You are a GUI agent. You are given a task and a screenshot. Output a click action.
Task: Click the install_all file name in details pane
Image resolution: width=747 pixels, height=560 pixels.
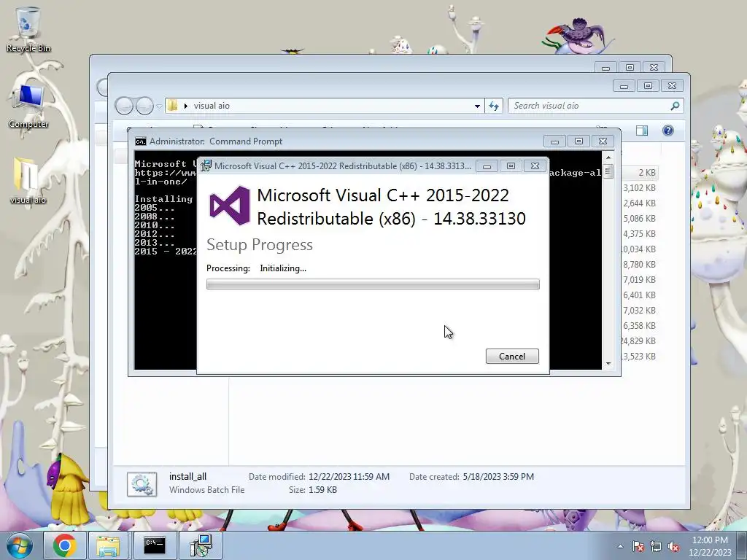187,476
